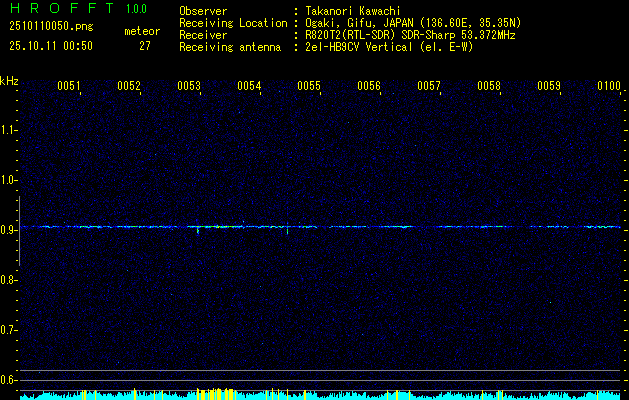This screenshot has height=400, width=629.
Task: Click the 0051 time marker
Action: pyautogui.click(x=69, y=86)
